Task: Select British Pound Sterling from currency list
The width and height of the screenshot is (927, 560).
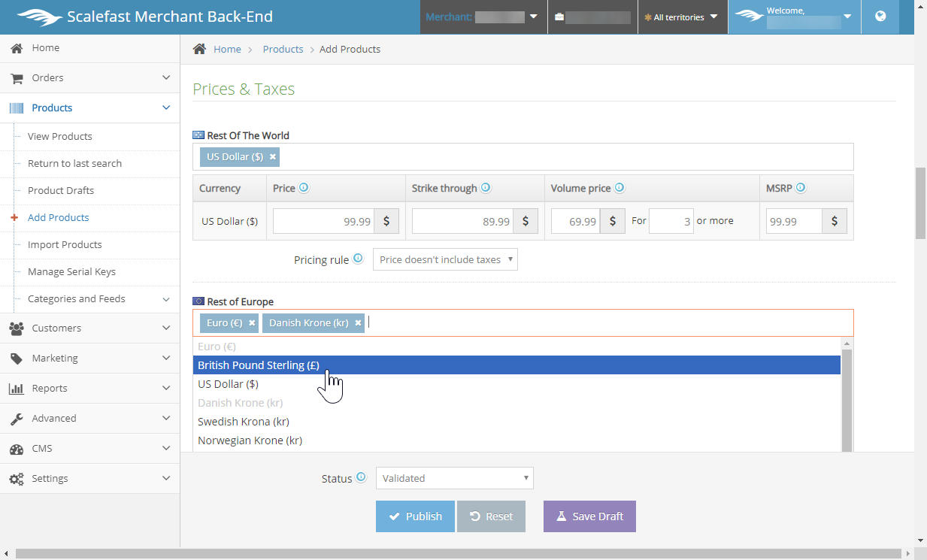Action: 259,365
